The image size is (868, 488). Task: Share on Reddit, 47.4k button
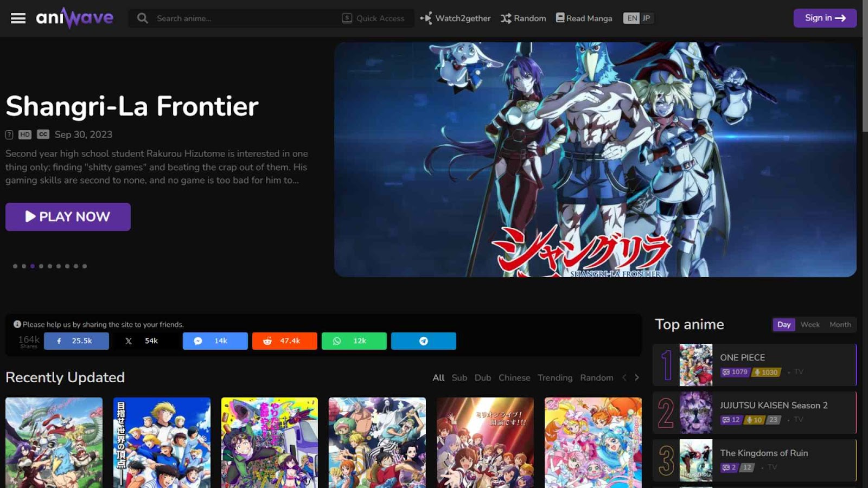tap(285, 341)
